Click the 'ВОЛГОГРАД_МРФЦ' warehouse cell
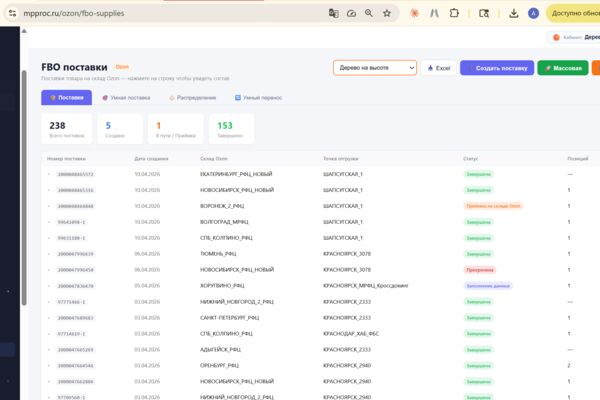 click(x=224, y=222)
